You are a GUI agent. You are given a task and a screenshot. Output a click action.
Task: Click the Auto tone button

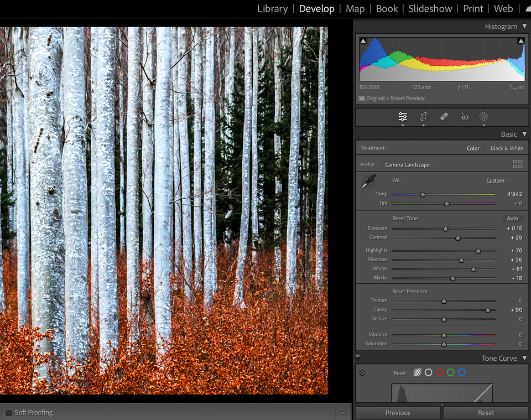[x=512, y=219]
